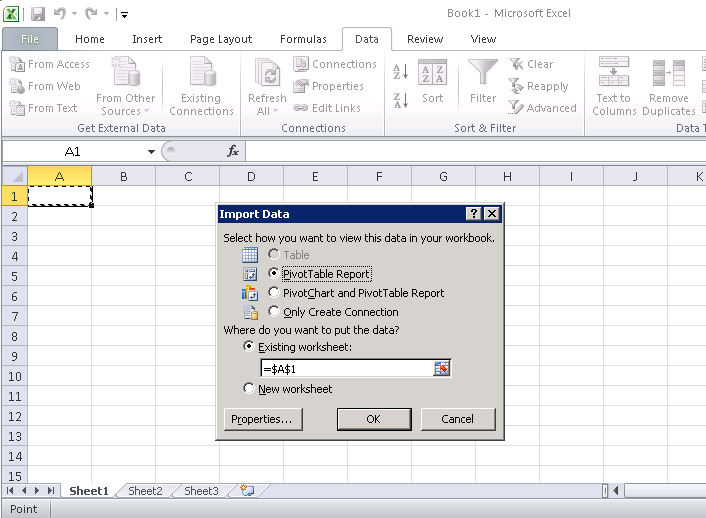
Task: Select Only Create Connection option
Action: click(x=275, y=312)
